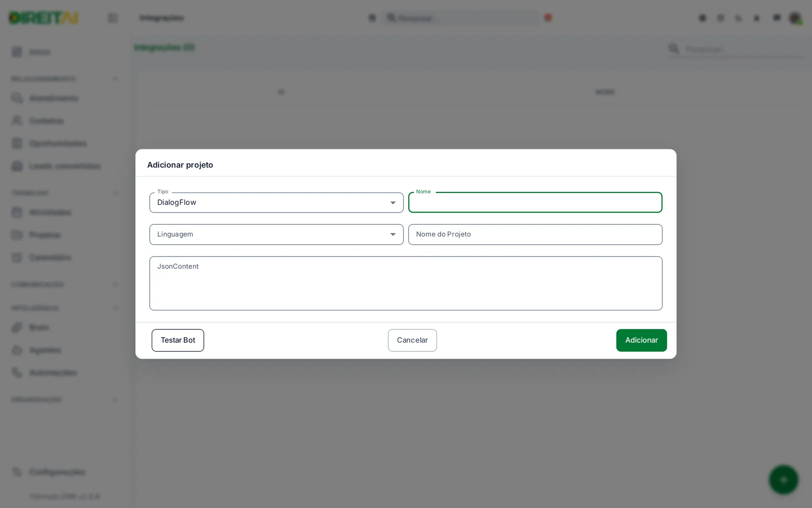Click the DireitAI logo

click(44, 18)
